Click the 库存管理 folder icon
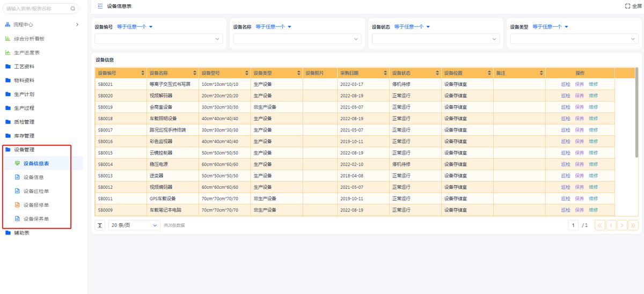Viewport: 644px width, 294px height. 8,136
